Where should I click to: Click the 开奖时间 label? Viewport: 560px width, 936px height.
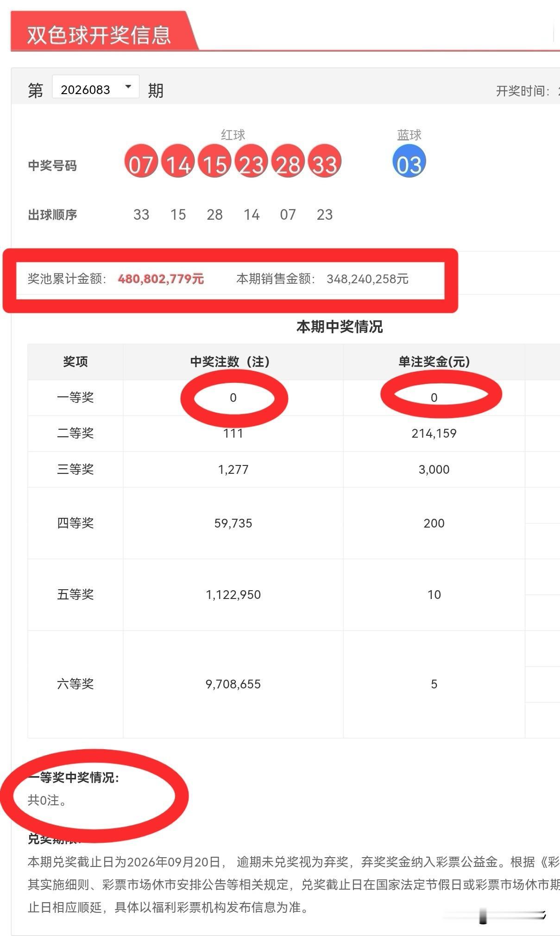522,91
